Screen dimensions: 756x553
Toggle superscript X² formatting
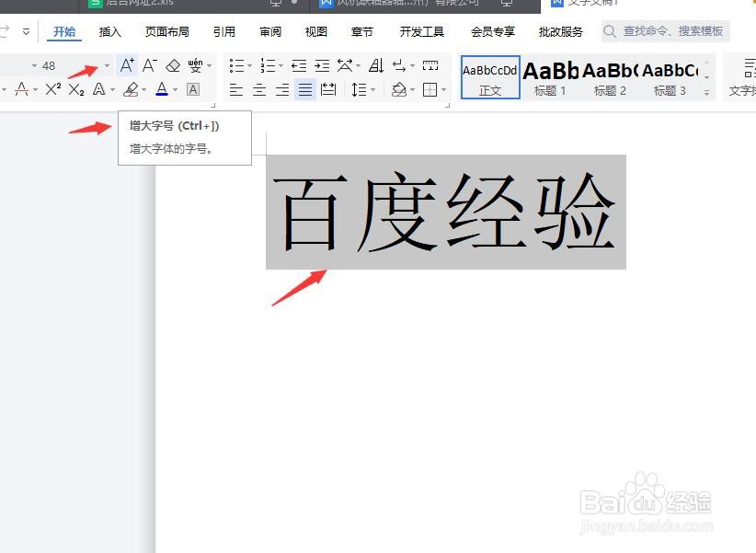click(53, 89)
